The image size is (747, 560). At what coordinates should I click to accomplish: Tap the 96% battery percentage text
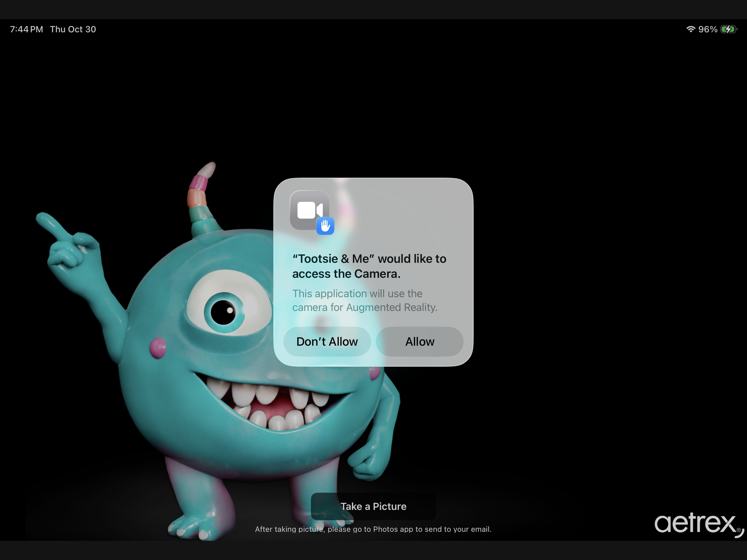tap(707, 29)
